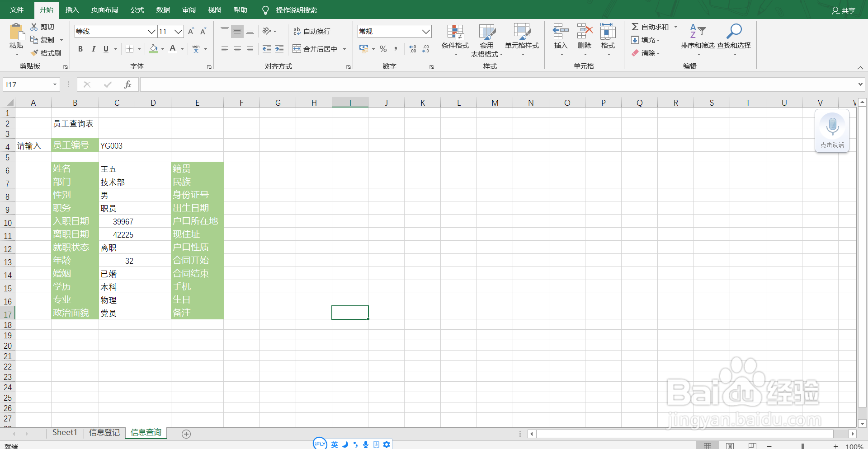Image resolution: width=868 pixels, height=449 pixels.
Task: Open Find & Select (查找和选择)
Action: tap(734, 40)
